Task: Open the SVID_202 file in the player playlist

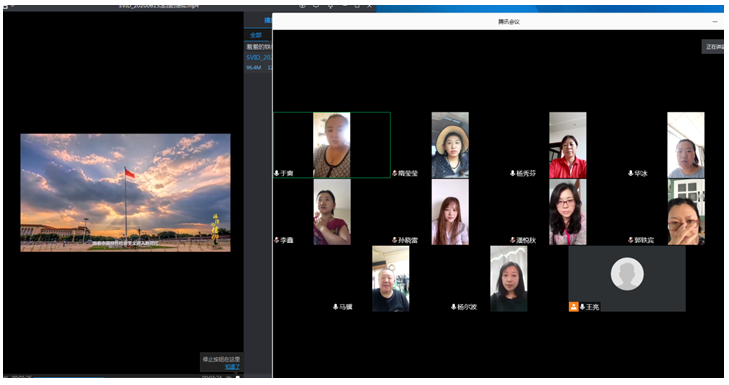Action: click(x=259, y=57)
